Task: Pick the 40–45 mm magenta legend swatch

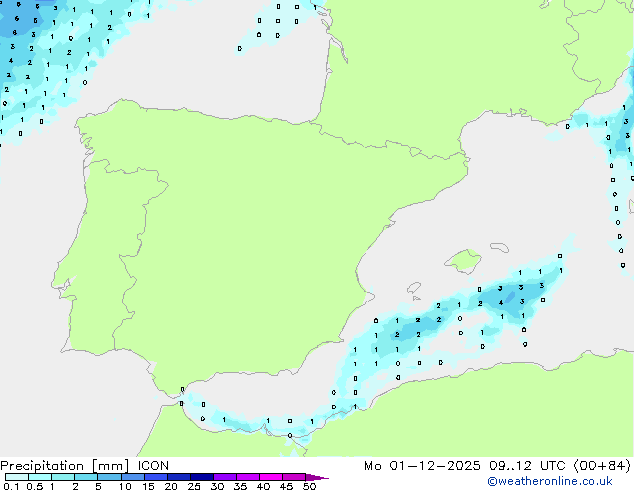Action: tap(271, 477)
